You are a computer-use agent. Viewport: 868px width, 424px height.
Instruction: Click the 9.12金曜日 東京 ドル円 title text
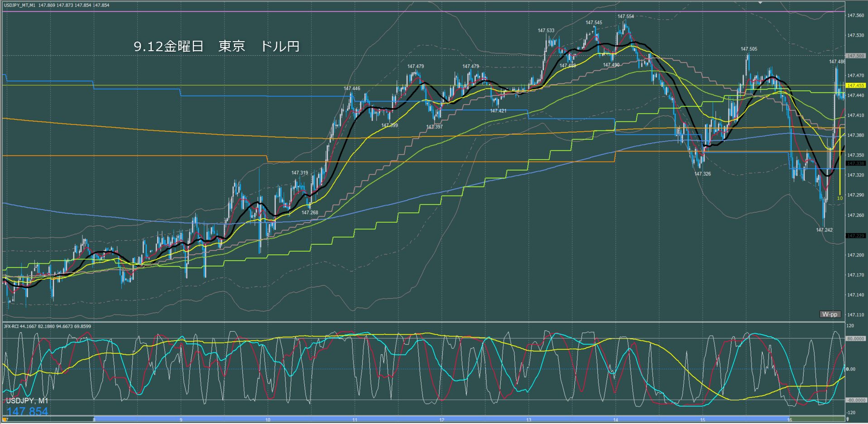pos(216,46)
